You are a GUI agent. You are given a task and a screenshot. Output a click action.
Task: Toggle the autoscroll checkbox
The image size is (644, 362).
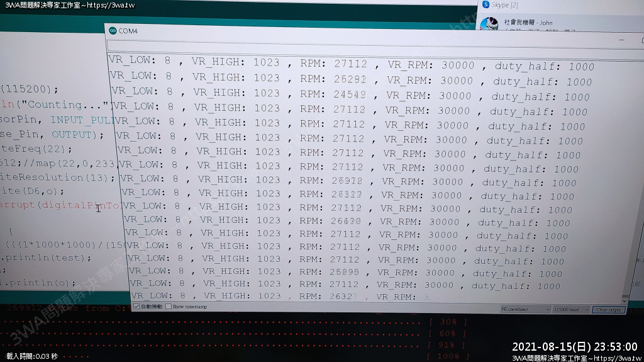(136, 307)
